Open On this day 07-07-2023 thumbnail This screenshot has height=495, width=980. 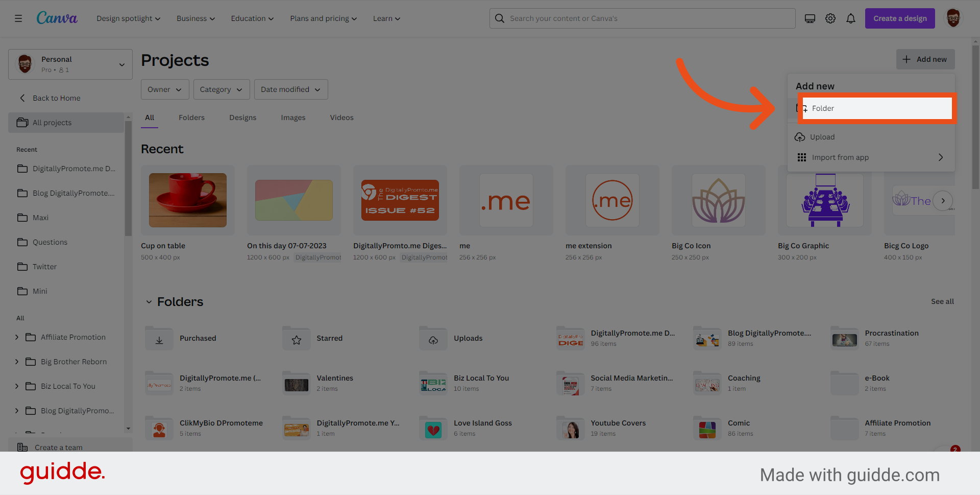click(294, 200)
